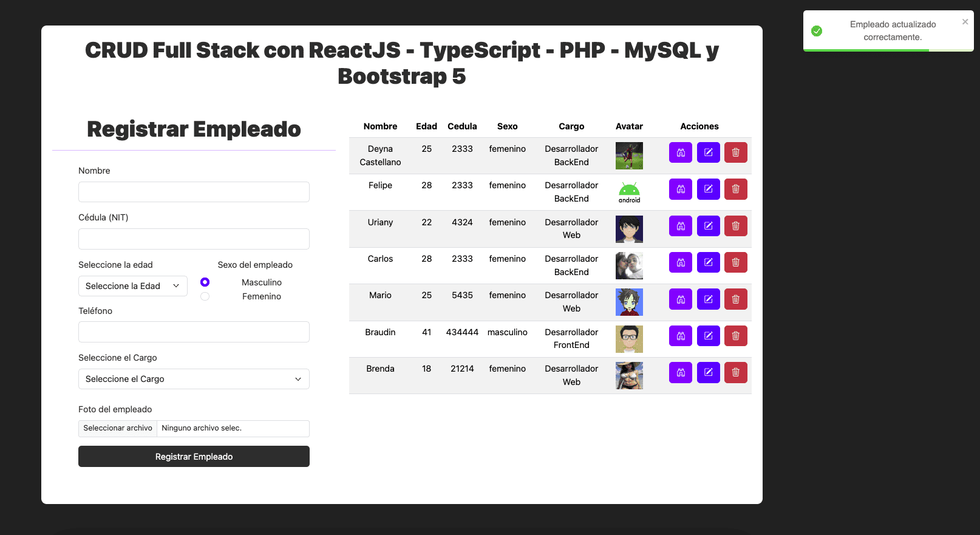This screenshot has height=535, width=980.
Task: View details for Deyna Castellano
Action: tap(681, 152)
